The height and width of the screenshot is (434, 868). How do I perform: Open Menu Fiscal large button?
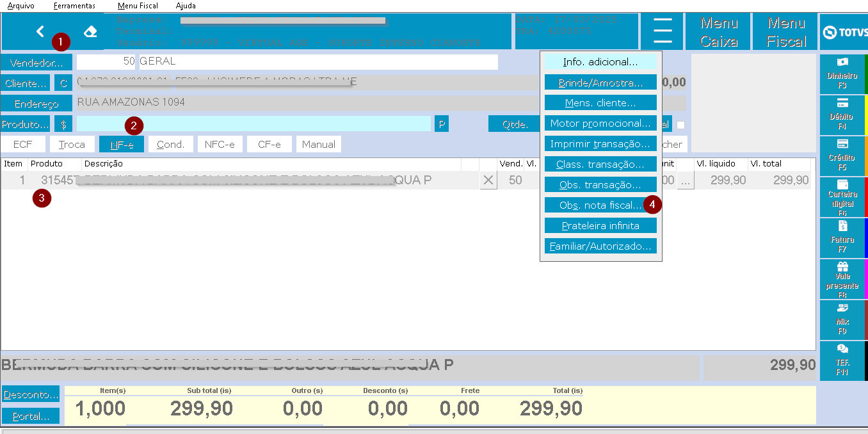[786, 32]
